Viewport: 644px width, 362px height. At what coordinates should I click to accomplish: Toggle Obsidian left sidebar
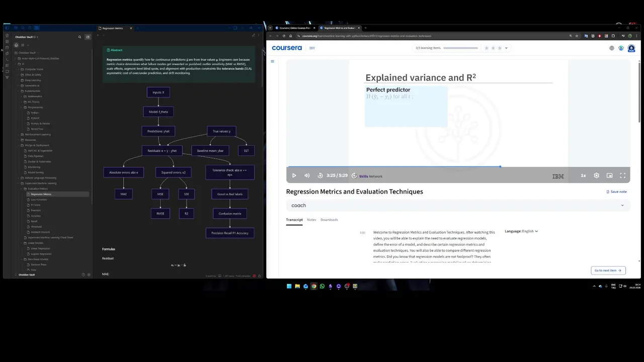7,28
